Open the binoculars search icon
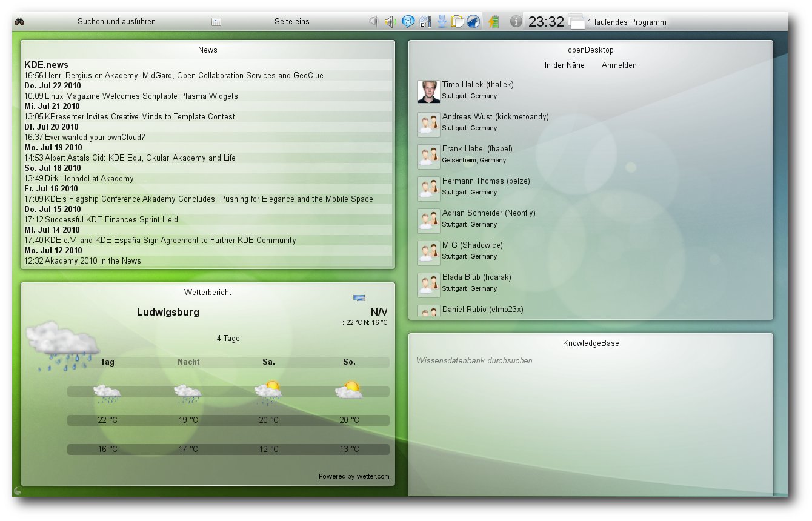The width and height of the screenshot is (812, 521). (19, 22)
